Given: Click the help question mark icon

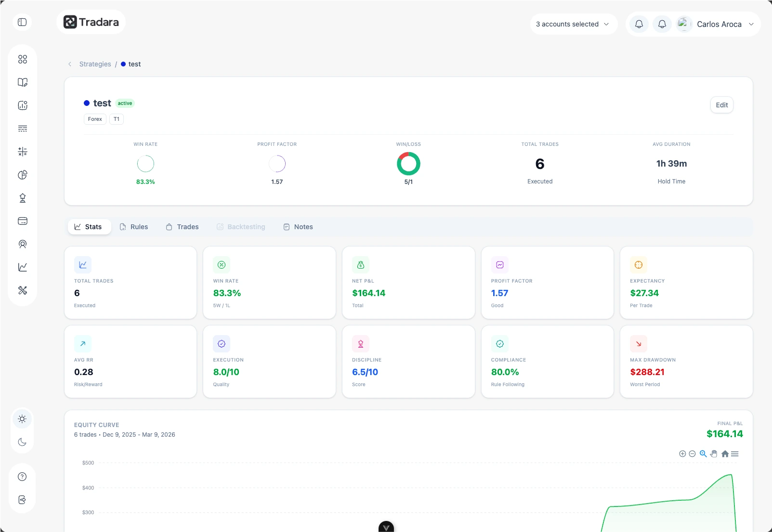Looking at the screenshot, I should [22, 477].
